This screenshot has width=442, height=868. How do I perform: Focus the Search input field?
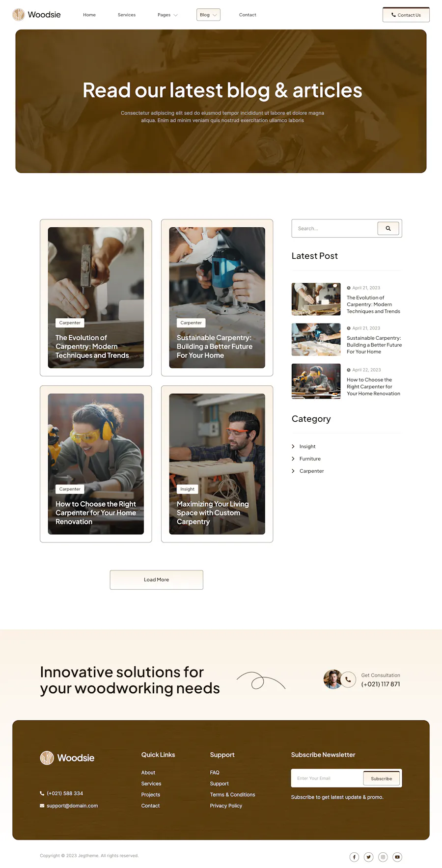(x=334, y=228)
